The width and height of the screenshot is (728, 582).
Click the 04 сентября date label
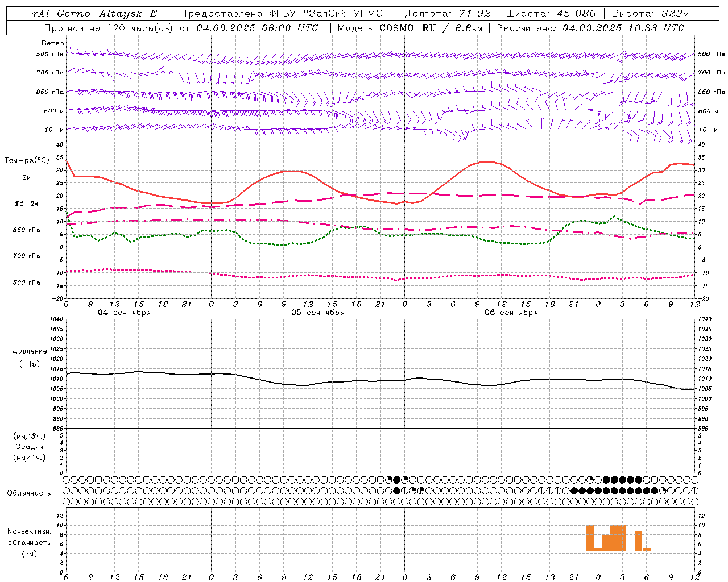[x=125, y=313]
